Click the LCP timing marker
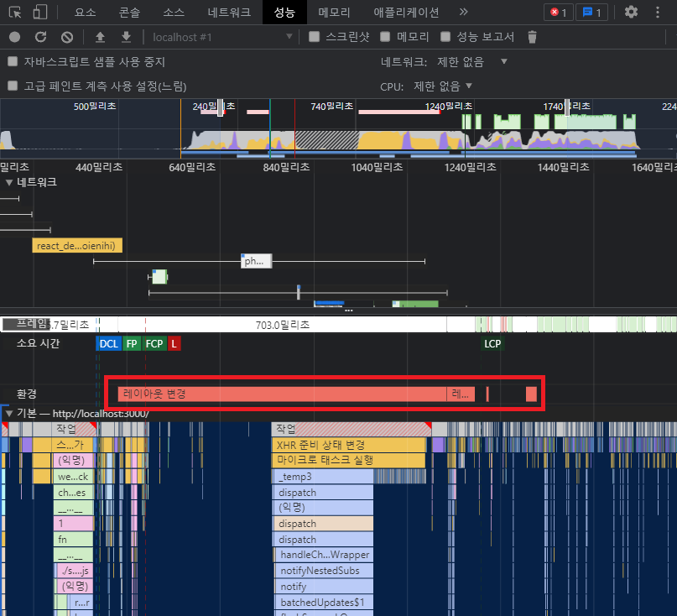The image size is (677, 616). click(492, 344)
